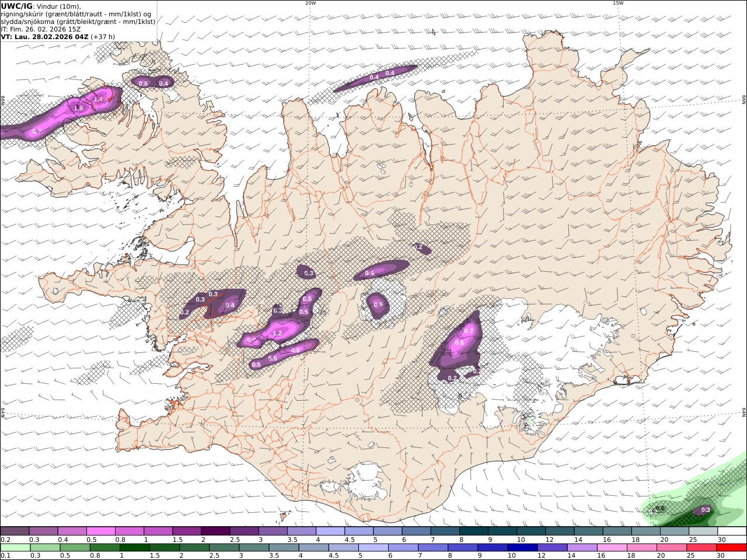Pick the bright pink 0.5 swatch, upper scale
Screen dimensions: 747x560
(x=100, y=531)
